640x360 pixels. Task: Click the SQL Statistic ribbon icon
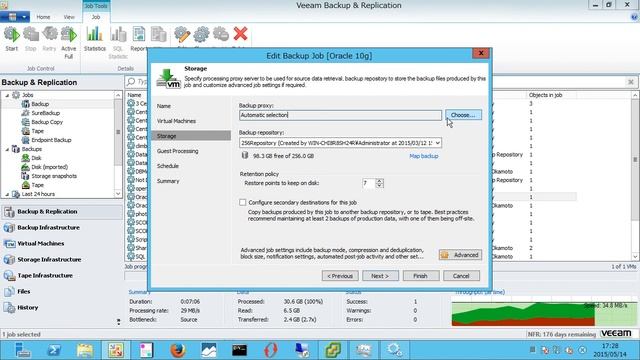[x=118, y=42]
